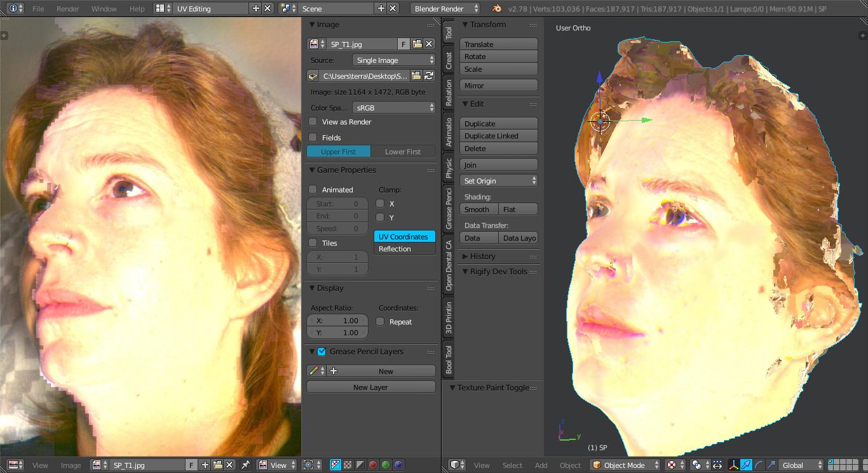
Task: Enable the Tiles checkbox
Action: pyautogui.click(x=313, y=243)
